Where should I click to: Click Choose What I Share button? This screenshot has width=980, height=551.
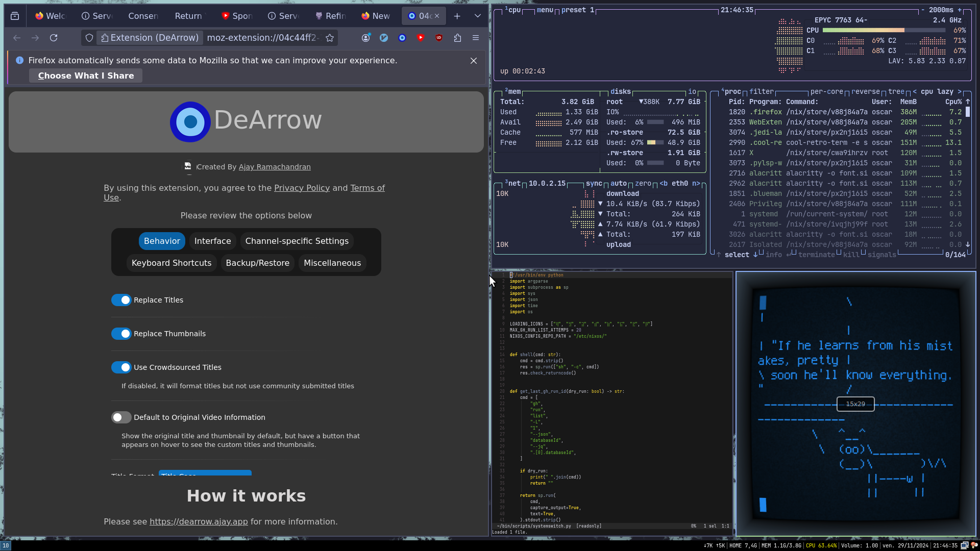pos(86,76)
